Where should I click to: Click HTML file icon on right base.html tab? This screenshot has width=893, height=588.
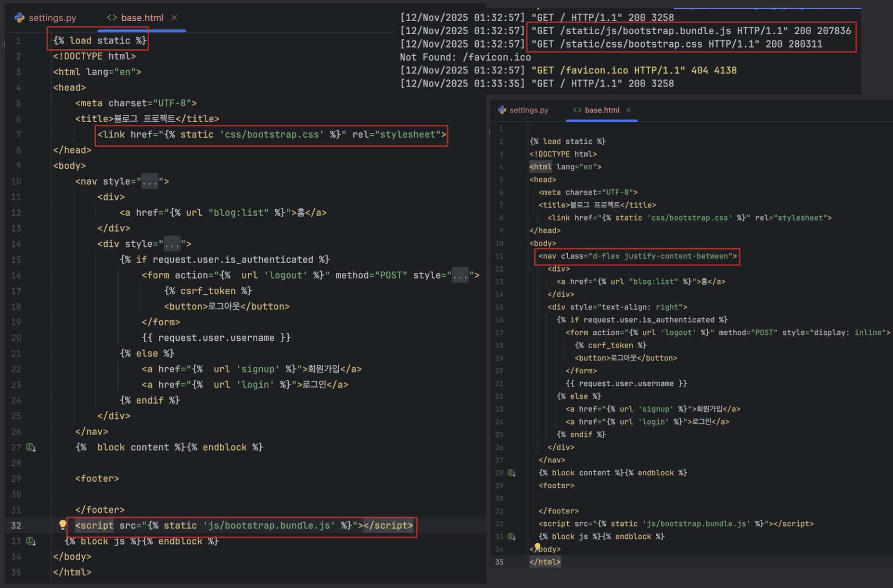click(x=577, y=110)
